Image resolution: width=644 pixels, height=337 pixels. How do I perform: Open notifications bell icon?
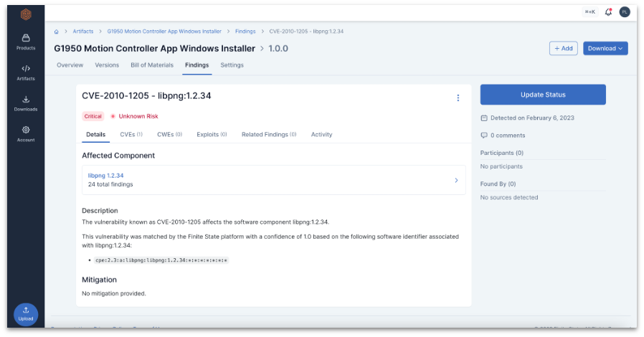tap(608, 12)
